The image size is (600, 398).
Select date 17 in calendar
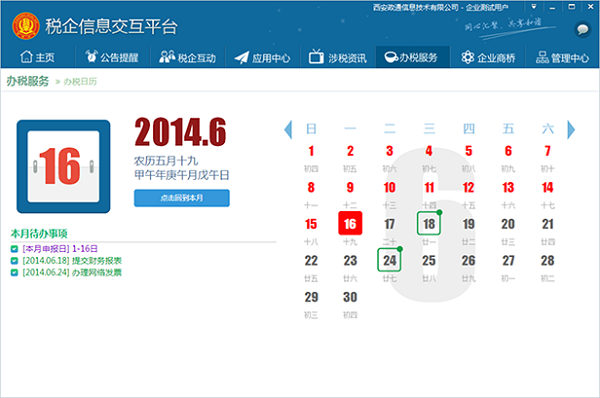pyautogui.click(x=390, y=224)
